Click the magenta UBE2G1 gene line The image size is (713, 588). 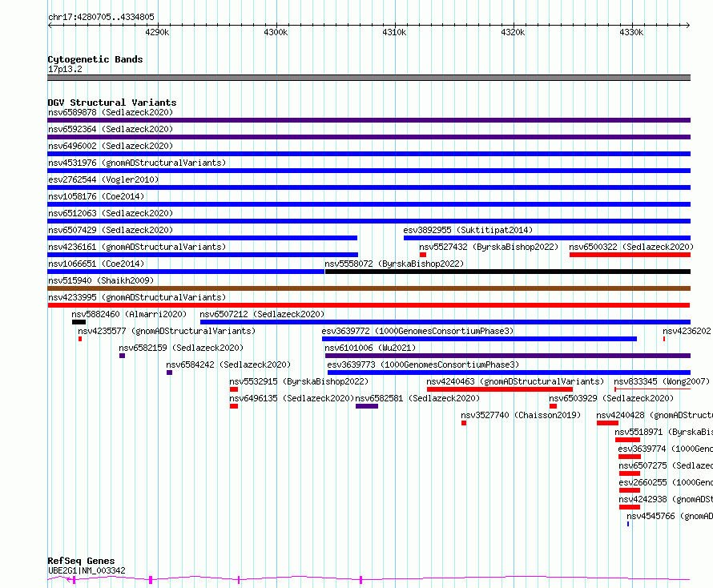(369, 579)
